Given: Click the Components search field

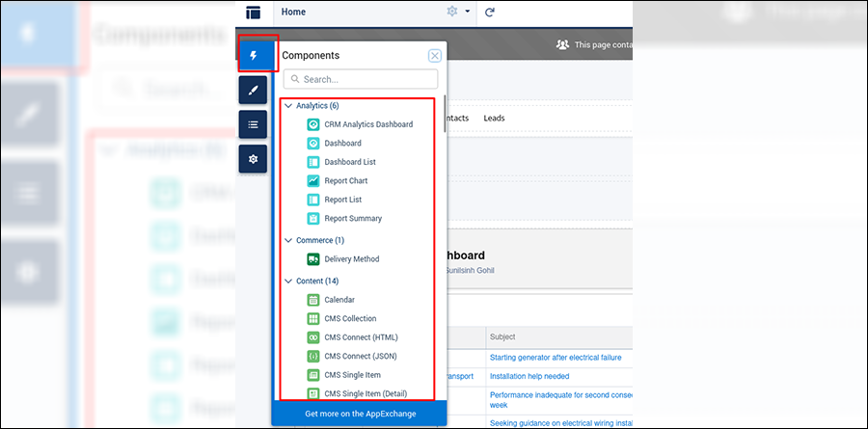Looking at the screenshot, I should [361, 79].
